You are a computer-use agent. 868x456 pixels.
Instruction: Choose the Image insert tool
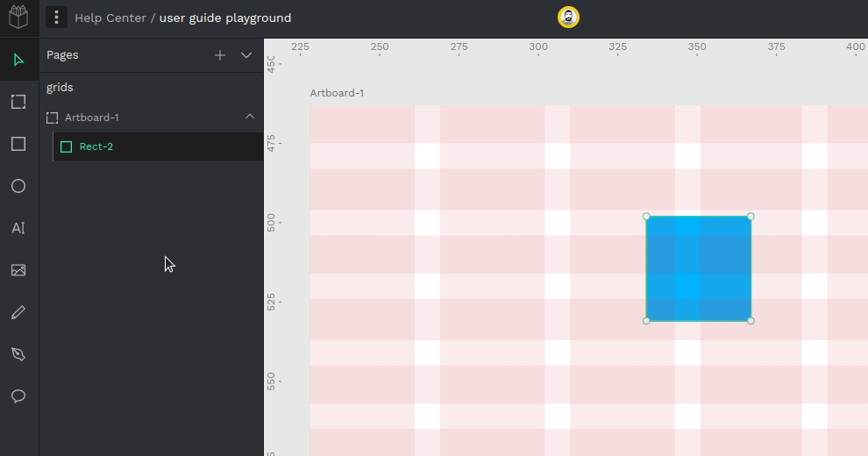pyautogui.click(x=18, y=270)
